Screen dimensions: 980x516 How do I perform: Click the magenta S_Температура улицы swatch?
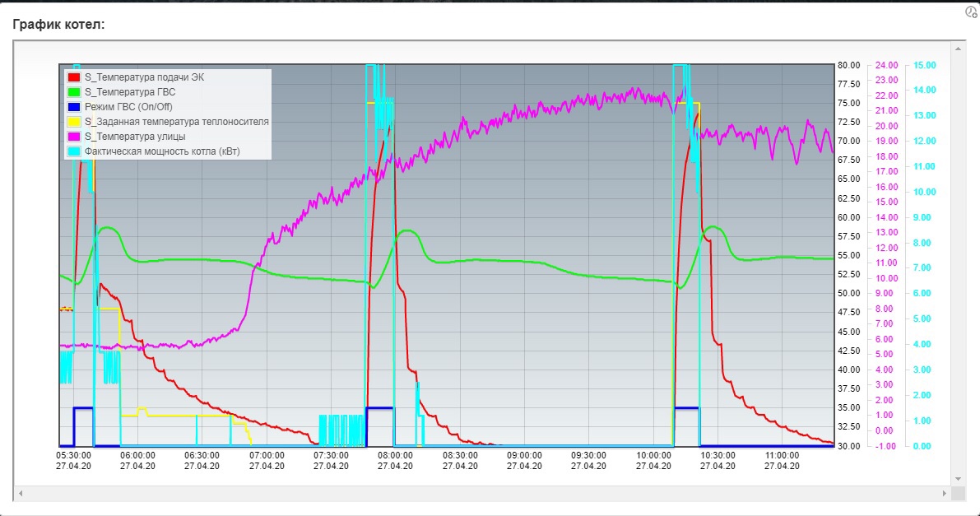point(74,137)
